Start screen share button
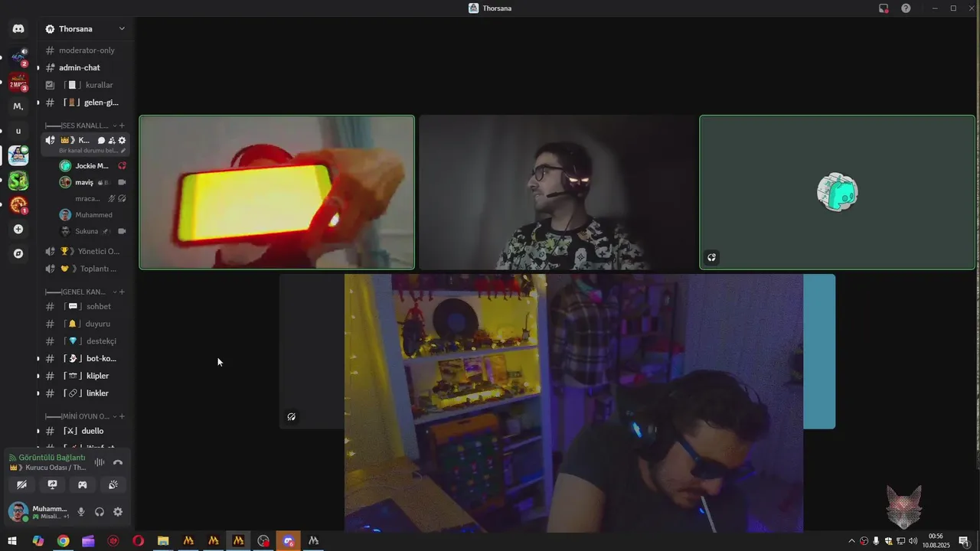The width and height of the screenshot is (980, 551). pyautogui.click(x=52, y=484)
